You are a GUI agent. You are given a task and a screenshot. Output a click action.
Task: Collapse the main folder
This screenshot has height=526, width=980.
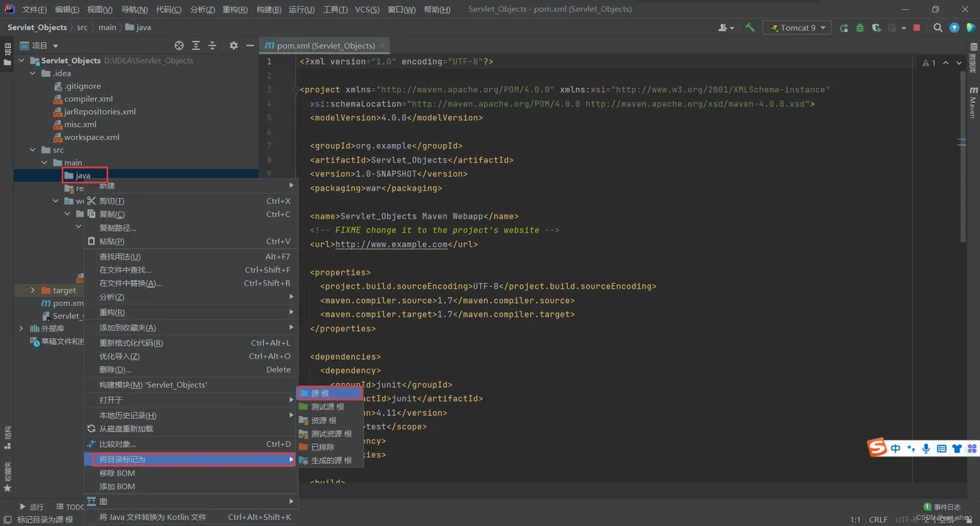(45, 162)
